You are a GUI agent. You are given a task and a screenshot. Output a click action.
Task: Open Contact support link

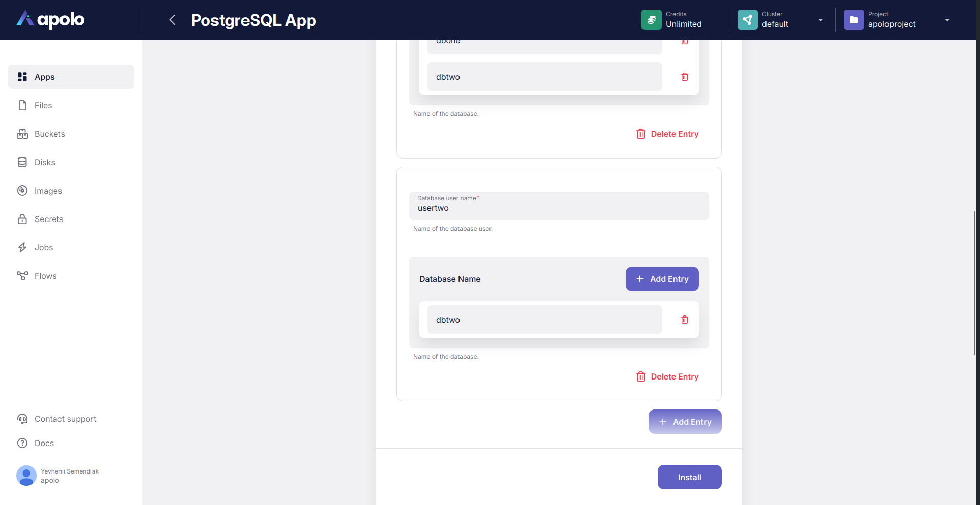click(65, 419)
